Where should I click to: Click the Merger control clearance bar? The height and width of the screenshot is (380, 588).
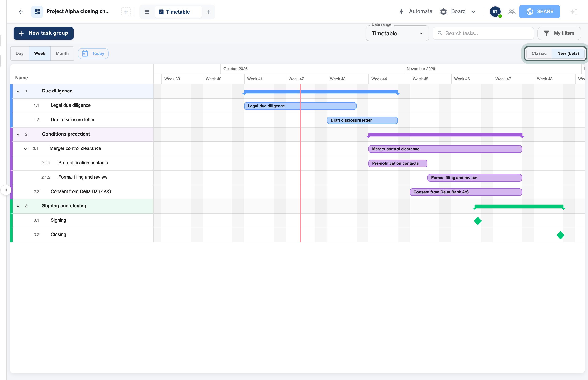[445, 149]
